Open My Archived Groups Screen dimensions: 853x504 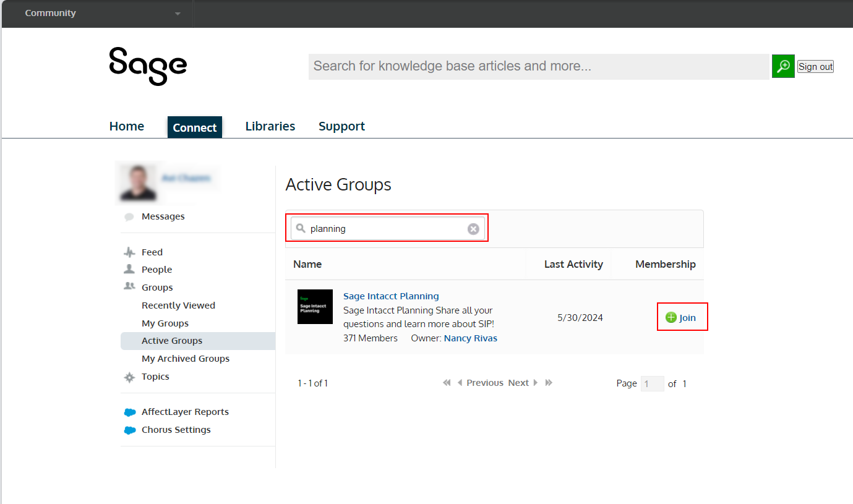coord(186,359)
